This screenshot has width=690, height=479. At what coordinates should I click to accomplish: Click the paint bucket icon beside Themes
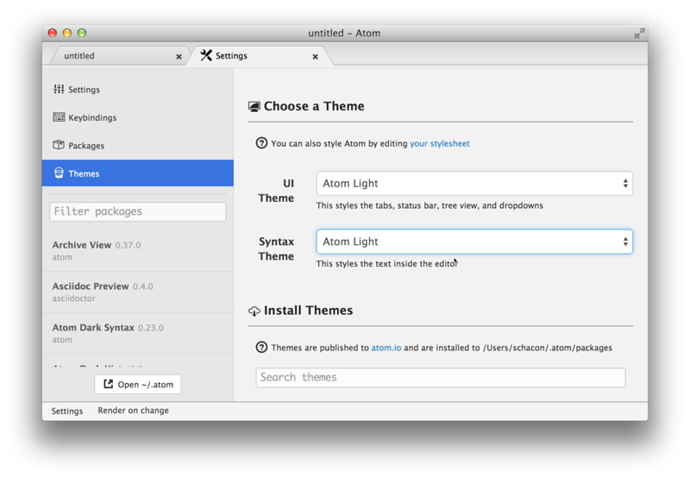[x=59, y=174]
